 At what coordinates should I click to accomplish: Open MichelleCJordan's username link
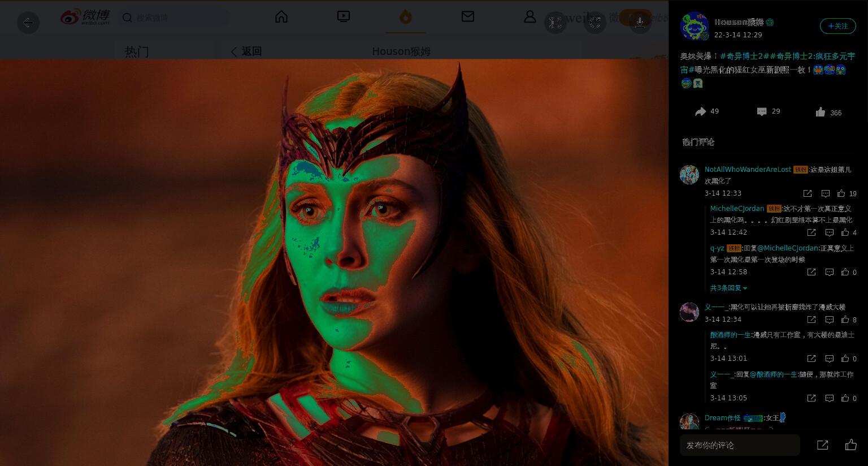tap(737, 209)
